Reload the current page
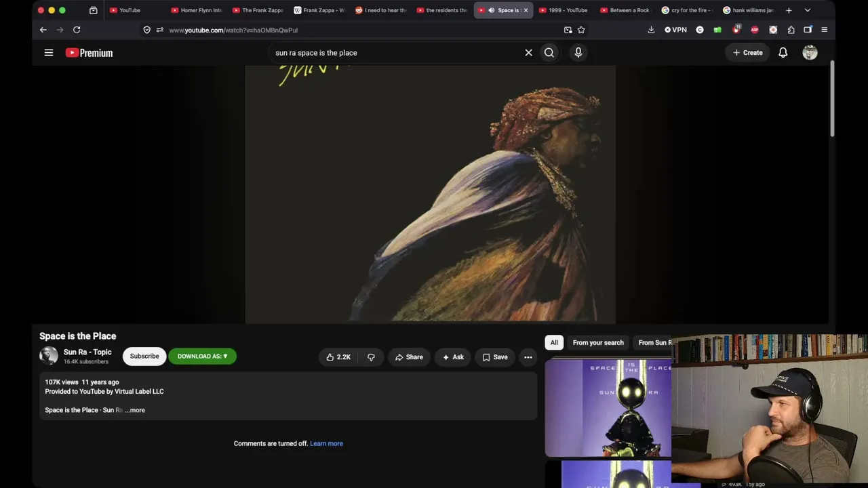The height and width of the screenshot is (488, 868). (x=77, y=30)
